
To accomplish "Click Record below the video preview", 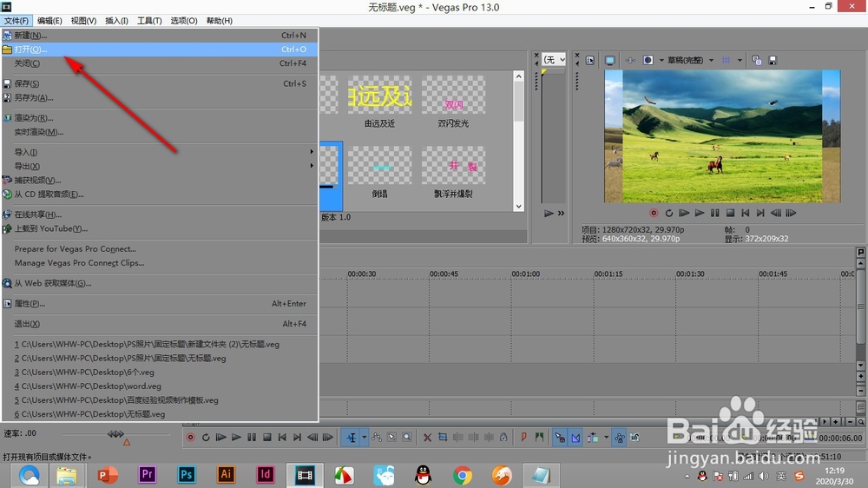I will pyautogui.click(x=654, y=214).
